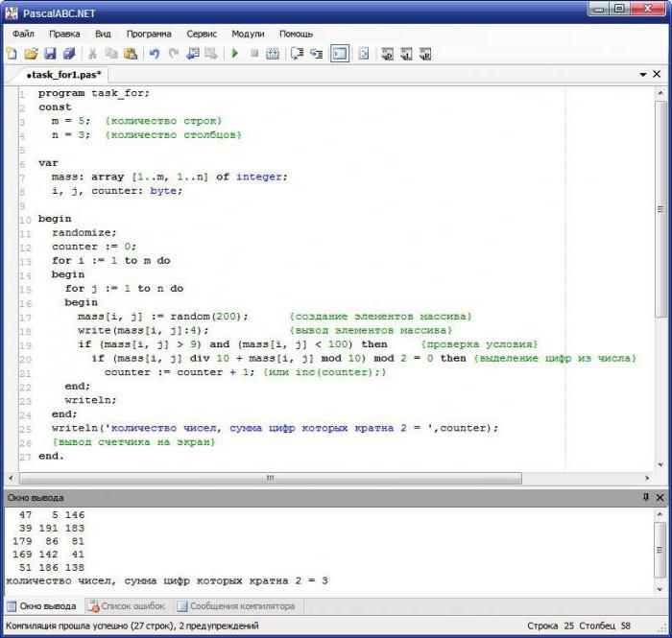The image size is (672, 638).
Task: Click the comment '{проверка условия}'
Action: point(479,344)
